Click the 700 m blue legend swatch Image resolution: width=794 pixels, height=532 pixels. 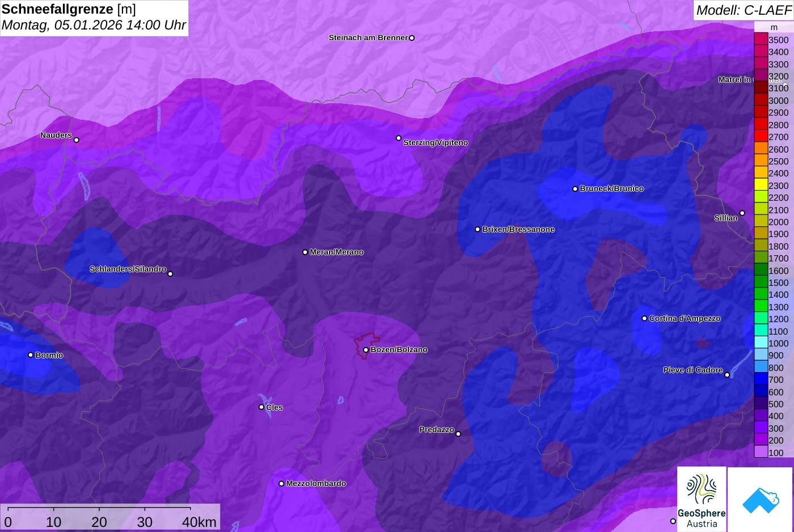tap(761, 379)
